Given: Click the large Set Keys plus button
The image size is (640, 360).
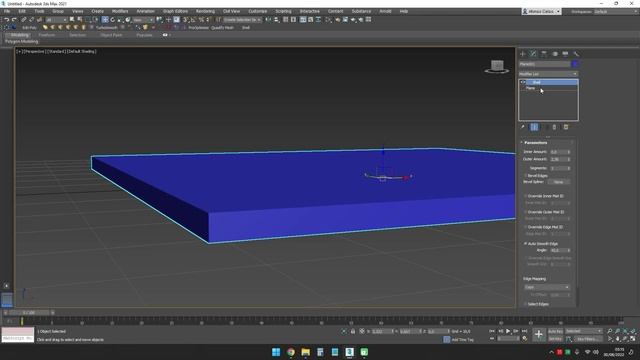Looking at the screenshot, I should (x=539, y=335).
